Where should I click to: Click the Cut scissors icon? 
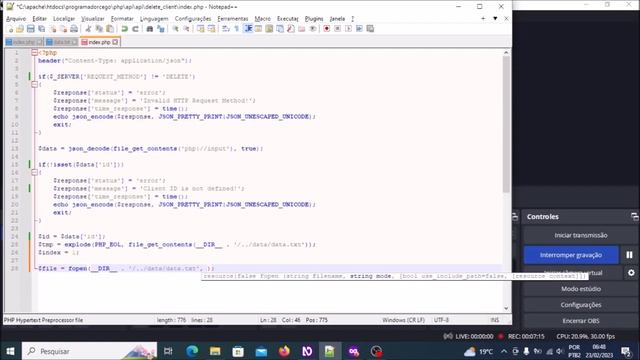click(x=88, y=29)
